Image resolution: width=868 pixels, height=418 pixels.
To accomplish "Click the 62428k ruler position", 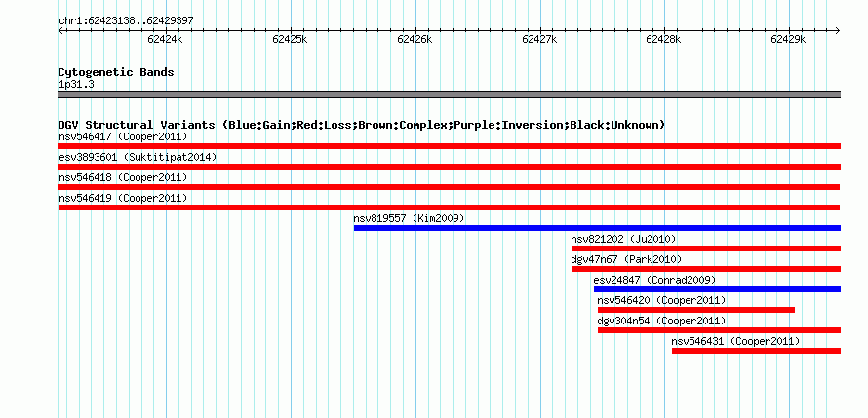I will (664, 39).
